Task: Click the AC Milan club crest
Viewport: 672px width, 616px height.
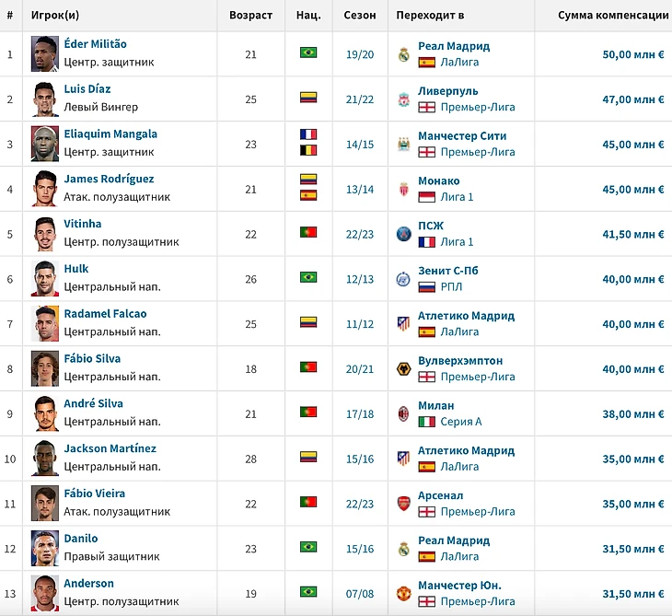Action: [x=403, y=414]
